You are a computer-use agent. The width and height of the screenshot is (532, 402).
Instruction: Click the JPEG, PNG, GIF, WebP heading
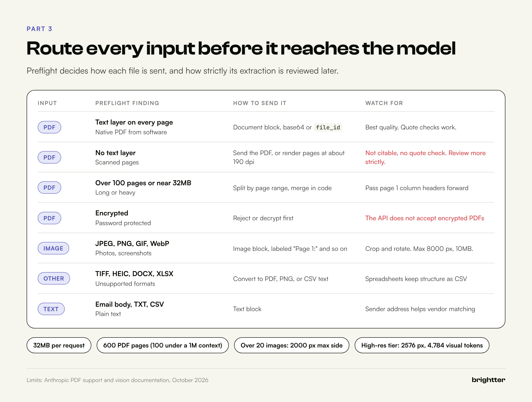(132, 244)
